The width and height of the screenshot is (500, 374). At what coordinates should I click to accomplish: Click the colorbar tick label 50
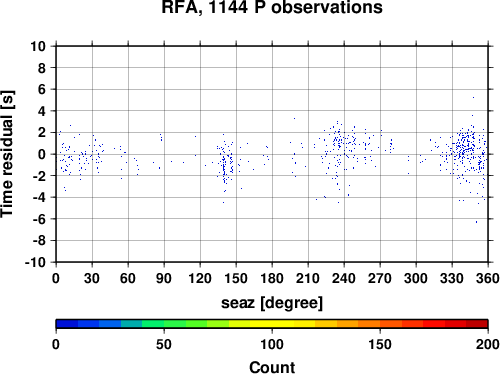(164, 344)
